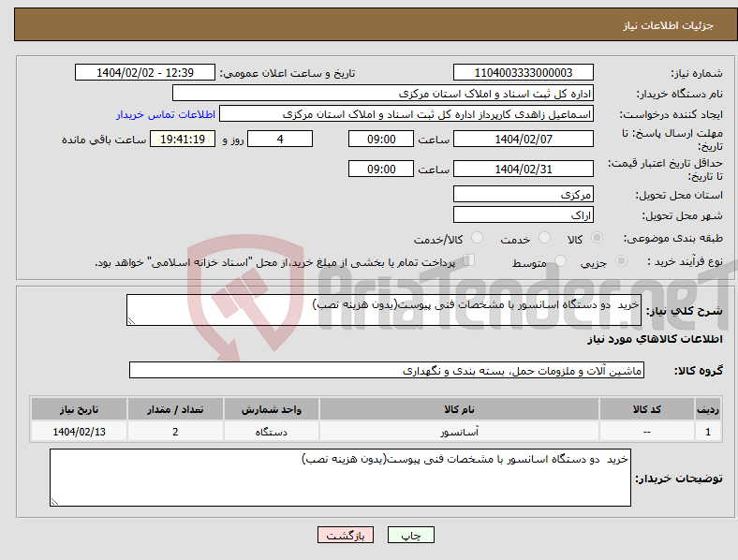Viewport: 738px width, 560px height.
Task: Click the توضیحات خریدار text area
Action: coord(340,478)
